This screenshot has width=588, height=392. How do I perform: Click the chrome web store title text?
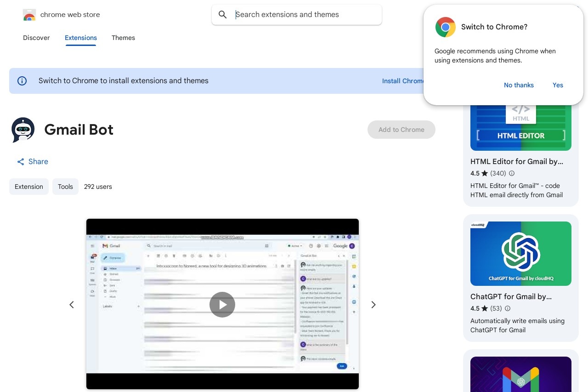(x=70, y=15)
